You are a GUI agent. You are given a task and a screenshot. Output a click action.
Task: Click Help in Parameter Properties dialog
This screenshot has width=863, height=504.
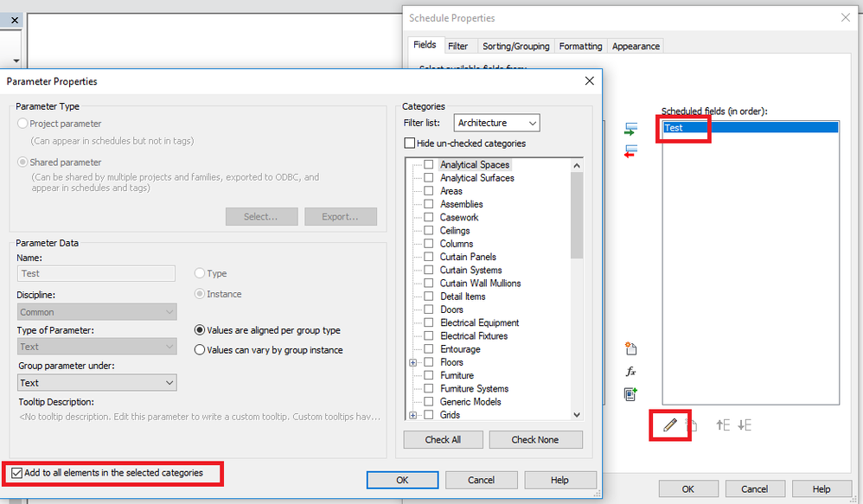[559, 480]
